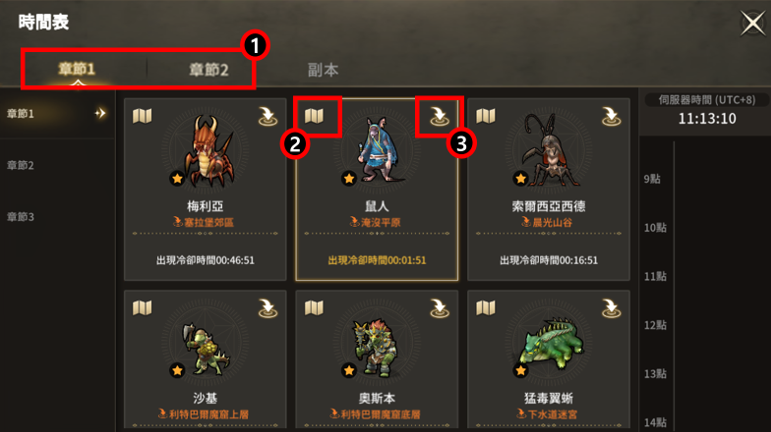Click teleport icon on 索爾西亞西德 card
771x432 pixels.
pos(611,116)
